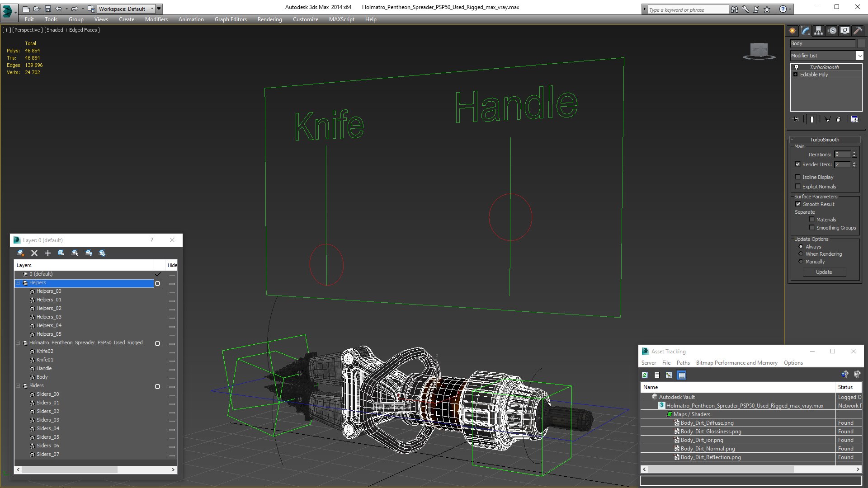Switch to the Hierarchy command panel tab
868x488 pixels.
tap(819, 31)
